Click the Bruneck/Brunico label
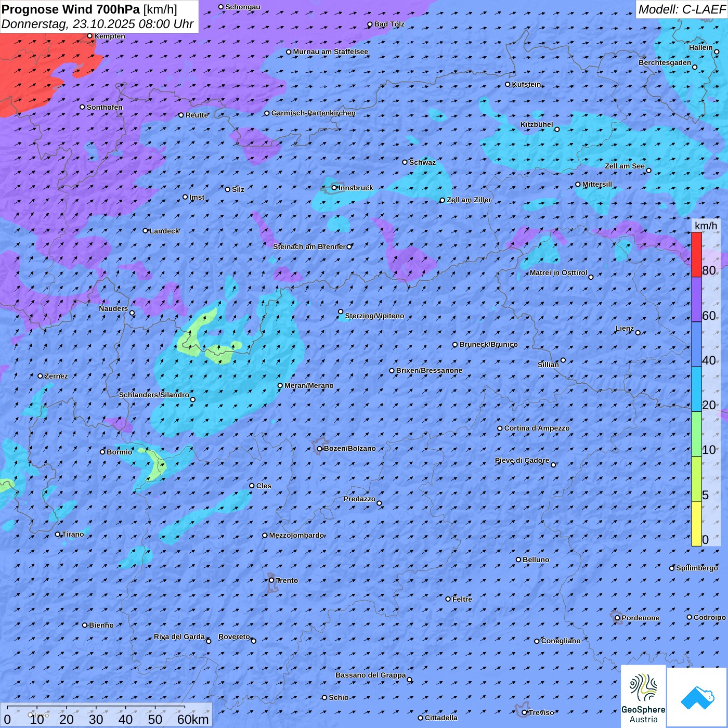This screenshot has width=728, height=728. (488, 344)
